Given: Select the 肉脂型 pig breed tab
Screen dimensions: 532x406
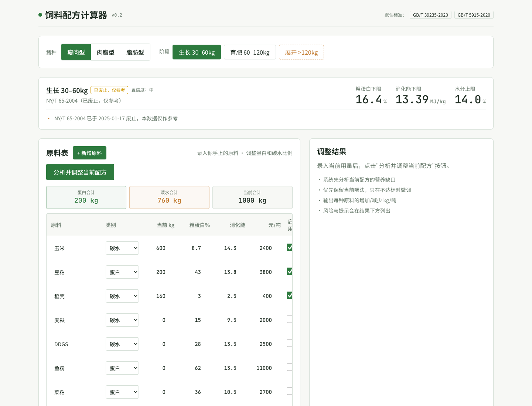Looking at the screenshot, I should point(106,52).
